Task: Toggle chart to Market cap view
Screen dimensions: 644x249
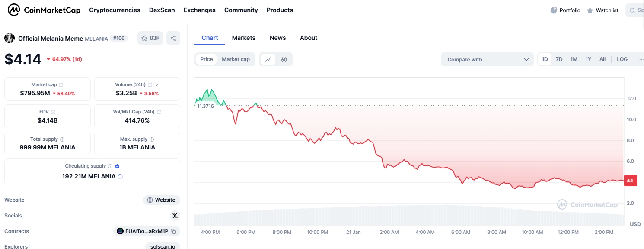Action: pyautogui.click(x=236, y=59)
